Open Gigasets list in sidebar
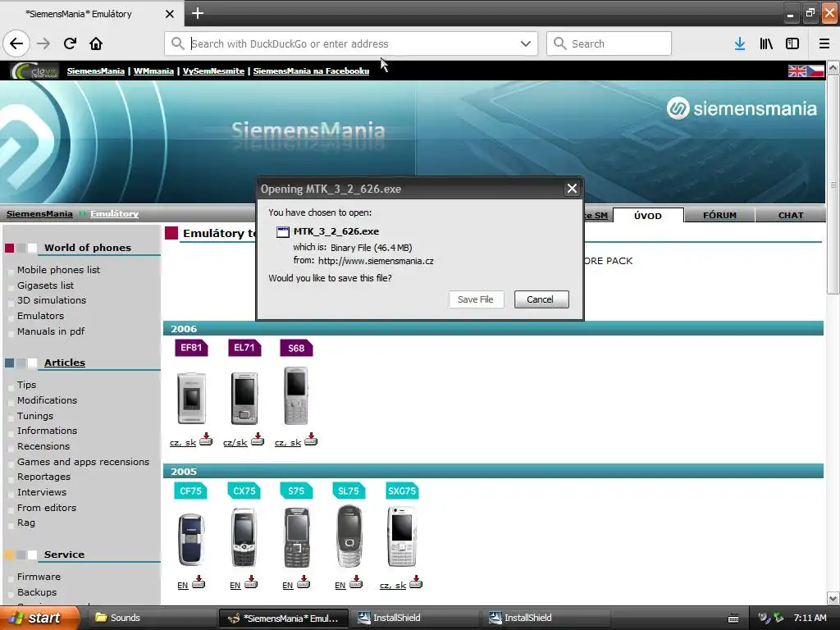This screenshot has width=840, height=630. point(46,285)
